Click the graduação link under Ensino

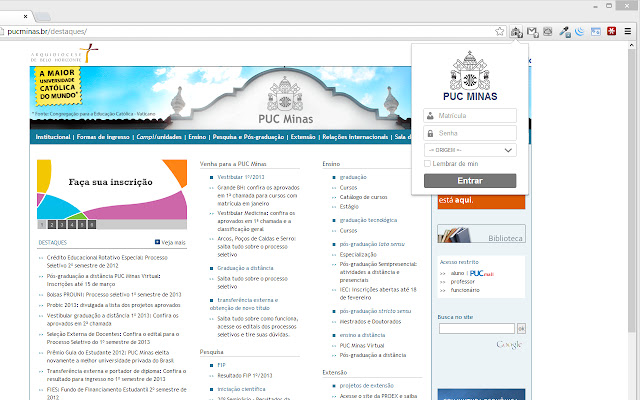tap(353, 177)
